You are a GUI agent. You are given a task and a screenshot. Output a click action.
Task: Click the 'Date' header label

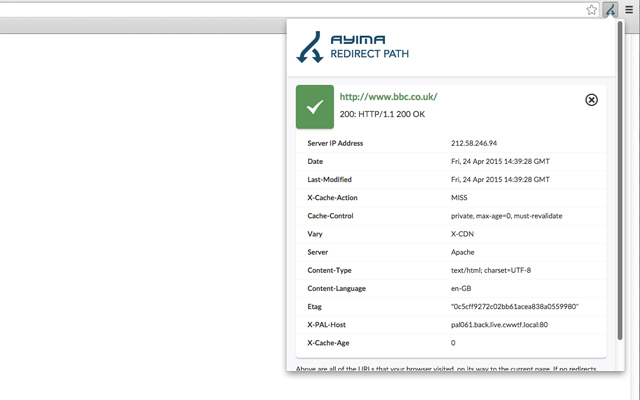(315, 161)
